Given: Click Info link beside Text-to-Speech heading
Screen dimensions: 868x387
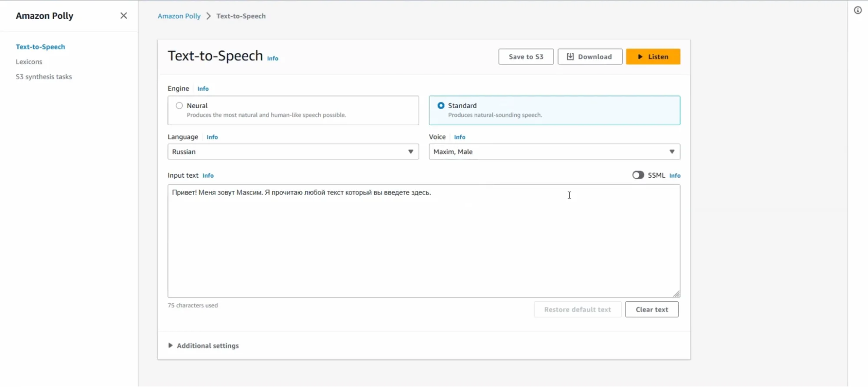Looking at the screenshot, I should [273, 58].
